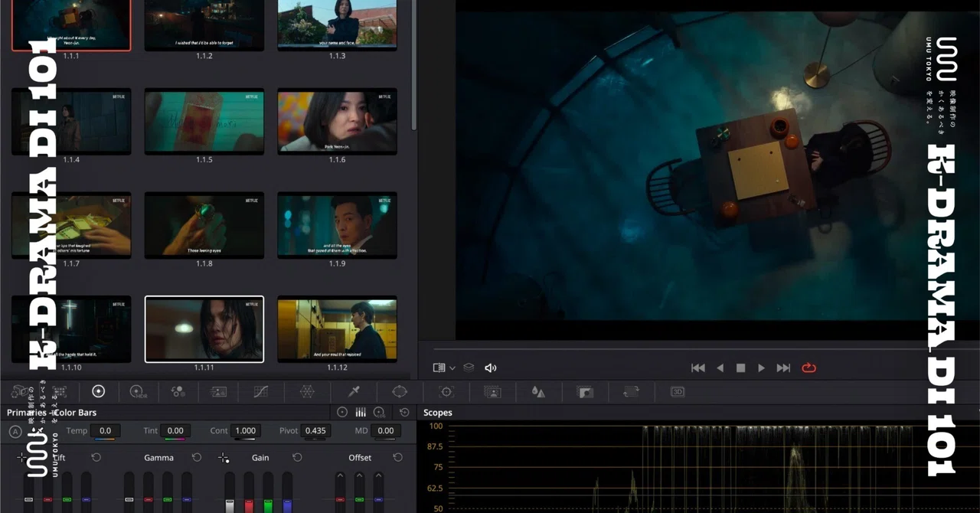
Task: Open the Motion Effects palette
Action: pyautogui.click(x=218, y=391)
